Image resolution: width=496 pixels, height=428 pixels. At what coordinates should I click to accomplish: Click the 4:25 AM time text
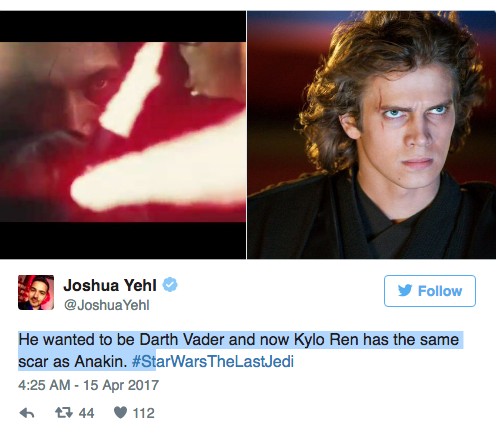coord(44,385)
